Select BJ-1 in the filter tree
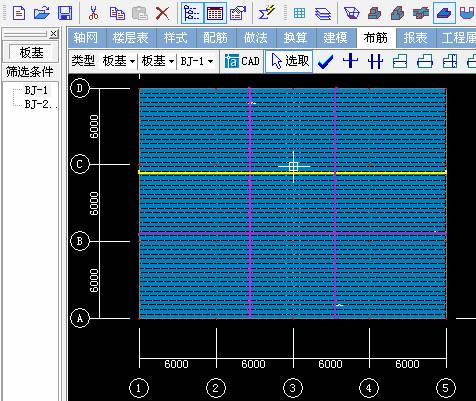 (x=36, y=90)
